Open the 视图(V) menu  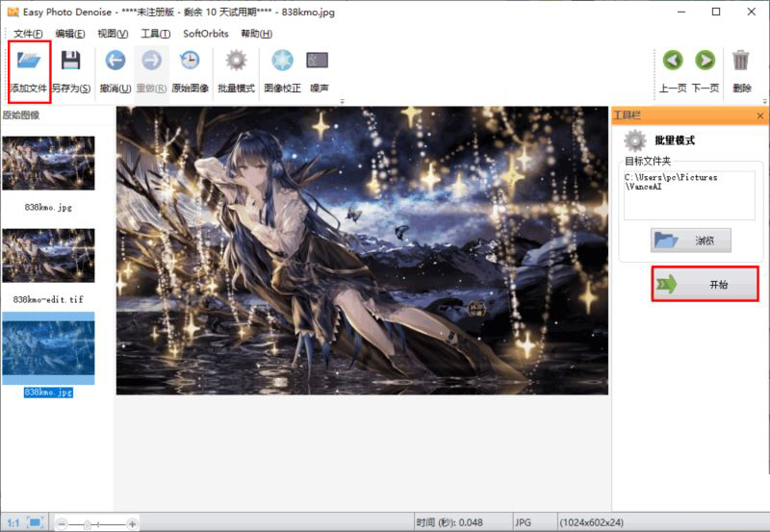coord(113,34)
